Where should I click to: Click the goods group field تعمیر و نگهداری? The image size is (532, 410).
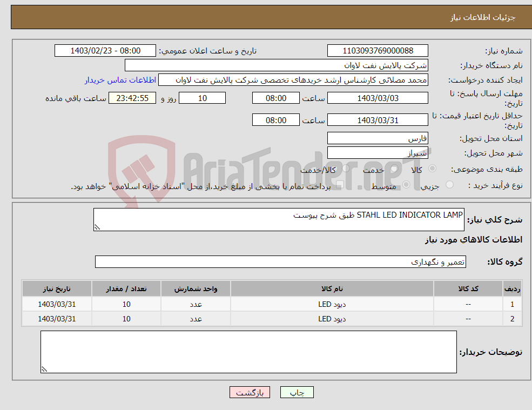pos(281,261)
